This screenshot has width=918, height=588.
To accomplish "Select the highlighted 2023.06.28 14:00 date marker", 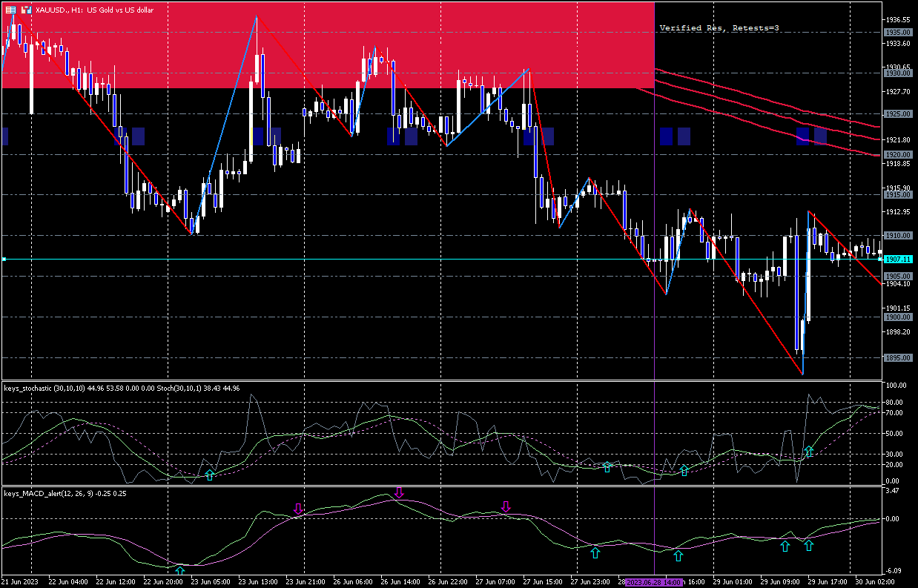I will (654, 583).
